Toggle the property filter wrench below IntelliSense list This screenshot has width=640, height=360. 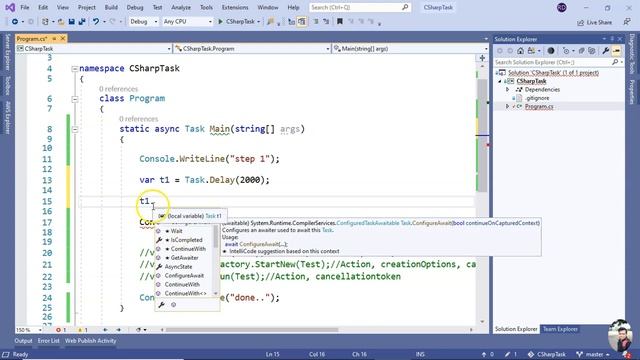[x=162, y=305]
